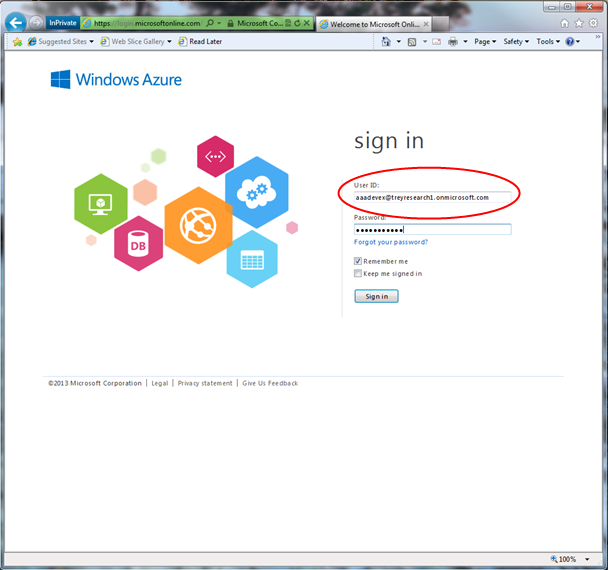
Task: Click the Windows Azure logo
Action: click(116, 79)
